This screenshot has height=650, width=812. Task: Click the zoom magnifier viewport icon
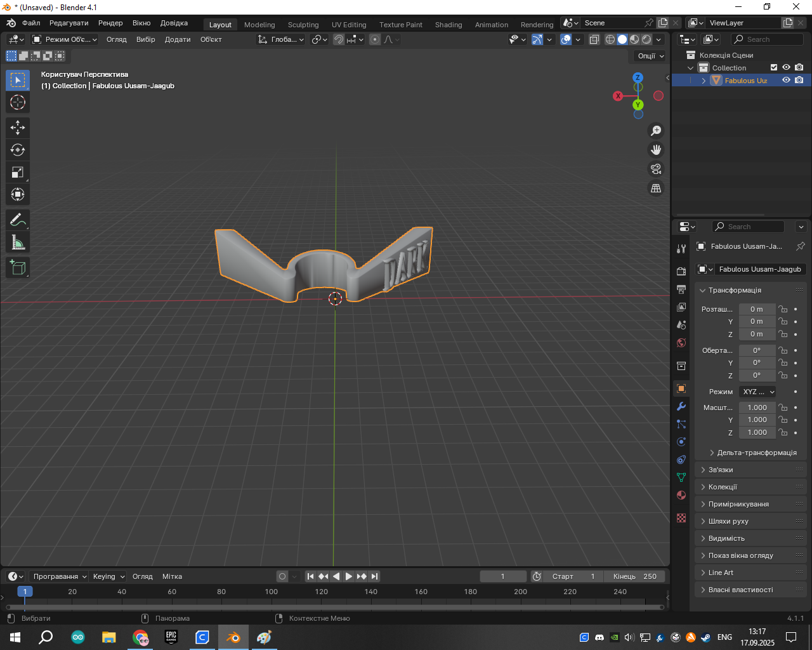pos(656,131)
